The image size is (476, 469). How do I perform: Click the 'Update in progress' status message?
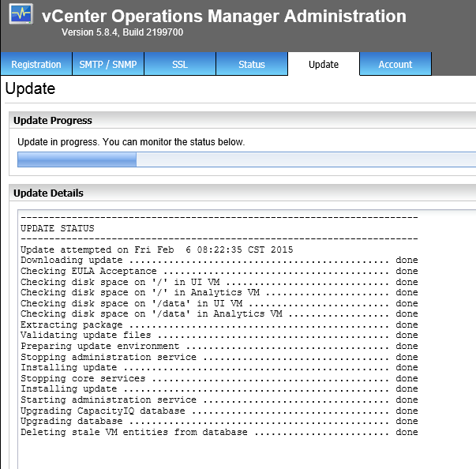click(x=131, y=142)
